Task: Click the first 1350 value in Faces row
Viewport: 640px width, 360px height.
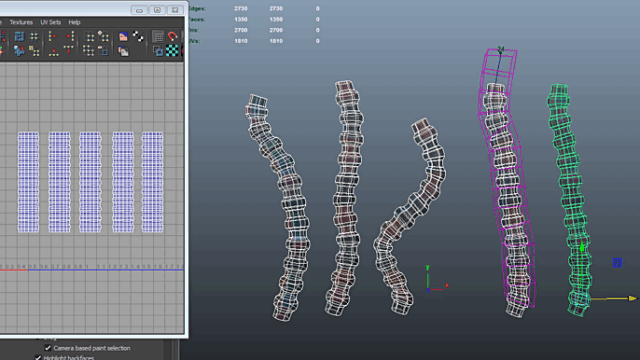Action: [241, 19]
